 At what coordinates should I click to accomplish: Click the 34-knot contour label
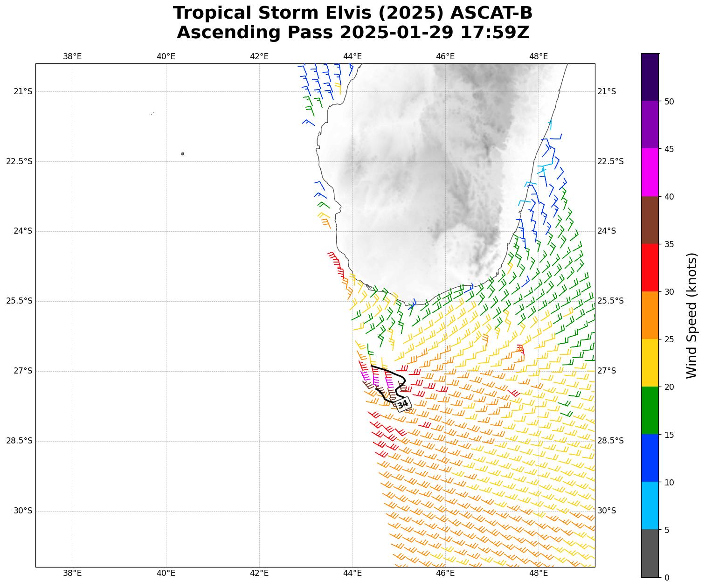pyautogui.click(x=403, y=404)
